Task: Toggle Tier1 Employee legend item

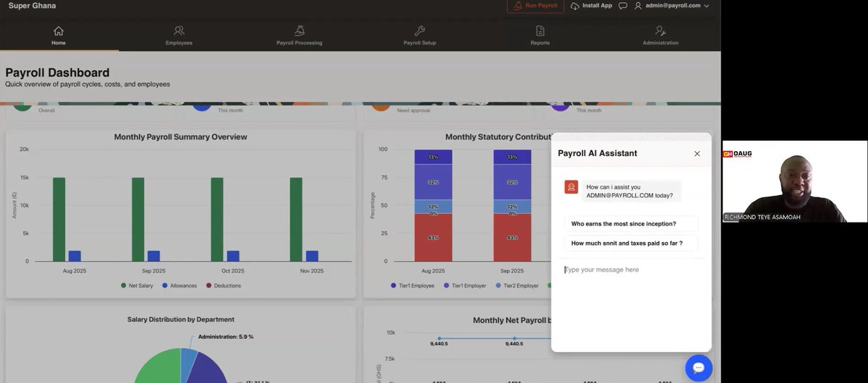Action: pos(413,285)
